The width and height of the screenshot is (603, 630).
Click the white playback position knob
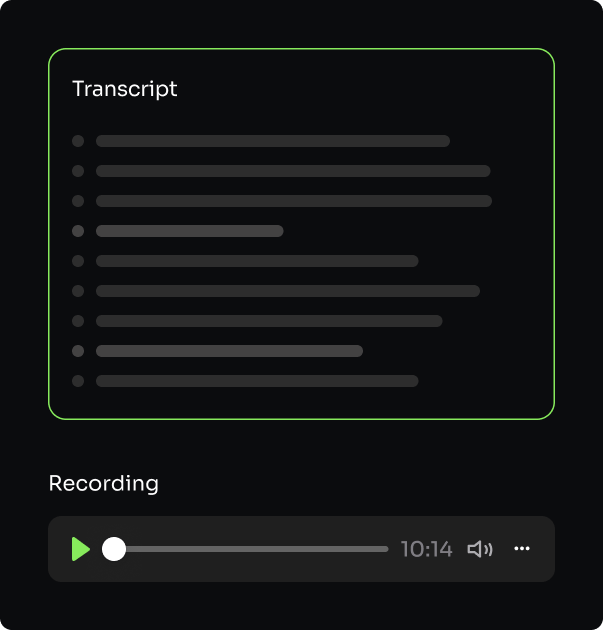click(x=114, y=549)
